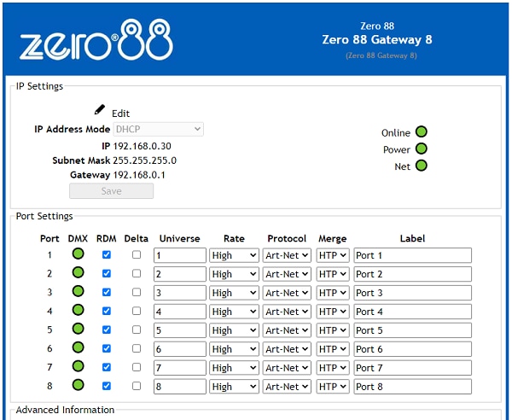
Task: Change Protocol for port 3
Action: coord(287,293)
